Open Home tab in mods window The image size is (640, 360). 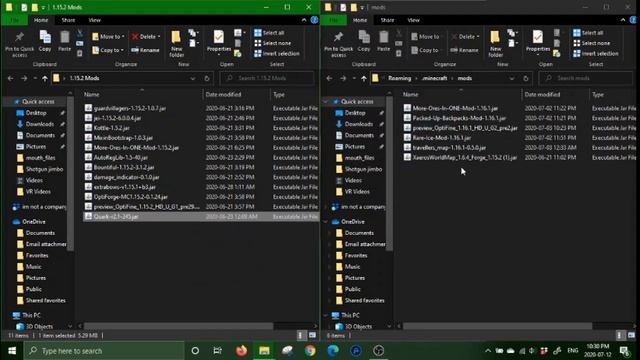tap(360, 20)
